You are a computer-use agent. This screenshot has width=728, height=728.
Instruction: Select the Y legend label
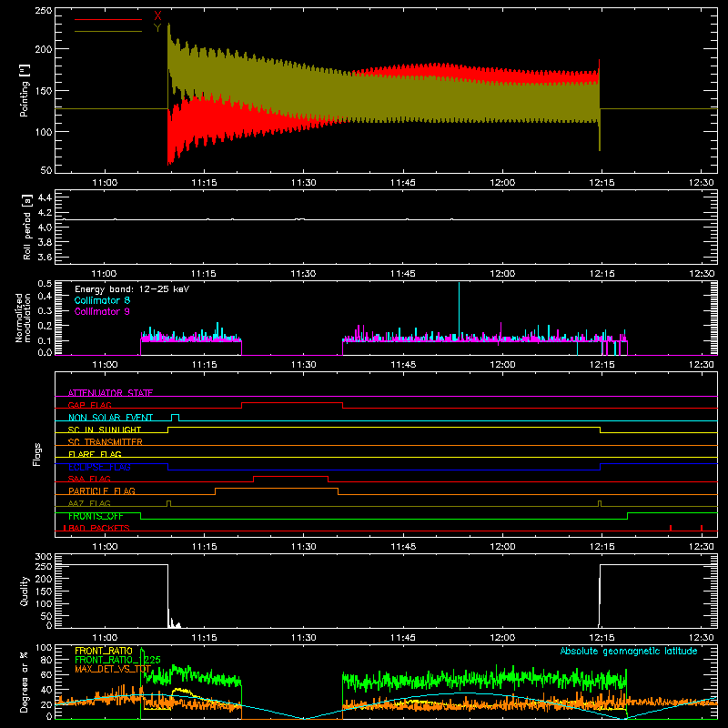pos(157,28)
